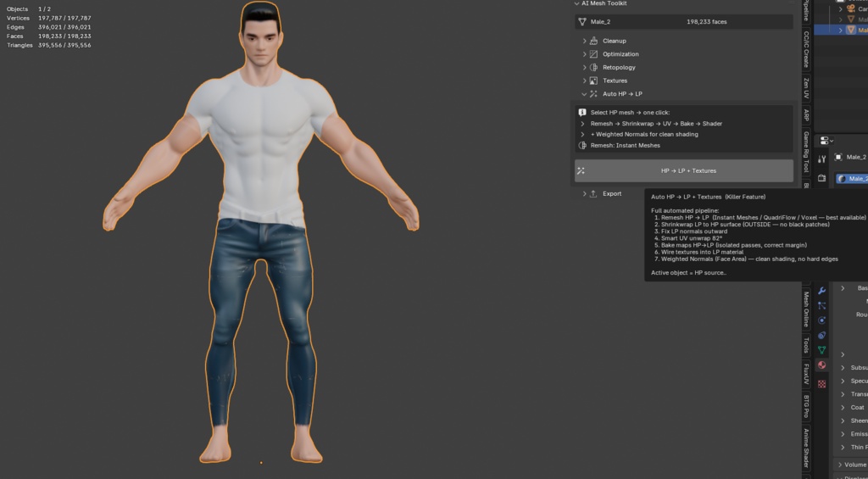Click the Export upload icon

point(593,194)
